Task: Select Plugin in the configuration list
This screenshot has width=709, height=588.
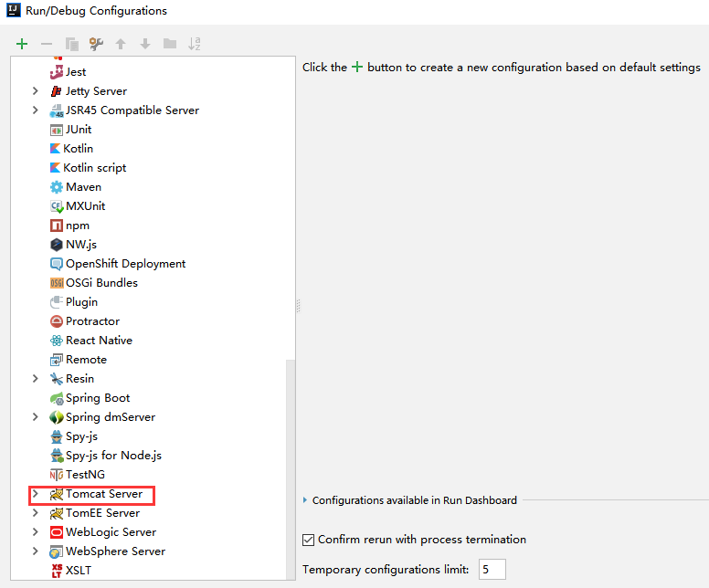Action: point(81,302)
